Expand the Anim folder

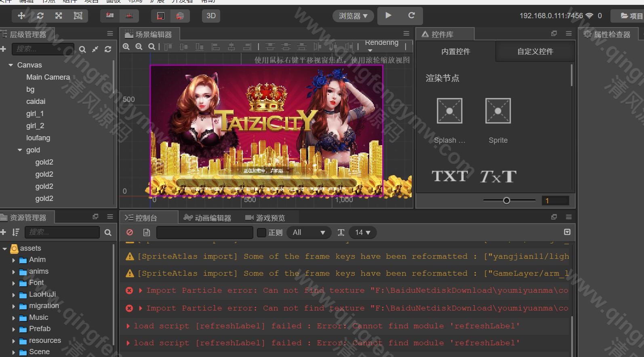click(x=13, y=260)
